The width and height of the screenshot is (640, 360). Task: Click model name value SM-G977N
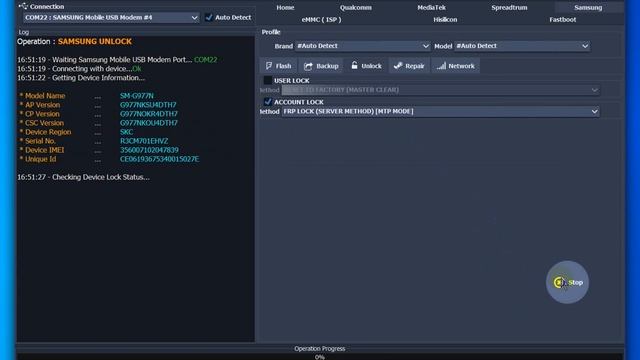coord(137,96)
